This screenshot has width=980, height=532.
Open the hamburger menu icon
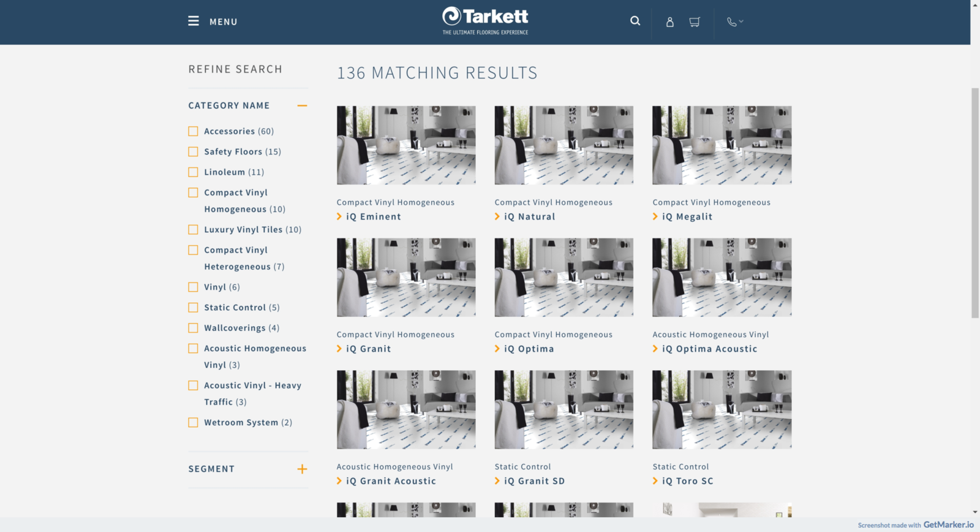click(194, 21)
